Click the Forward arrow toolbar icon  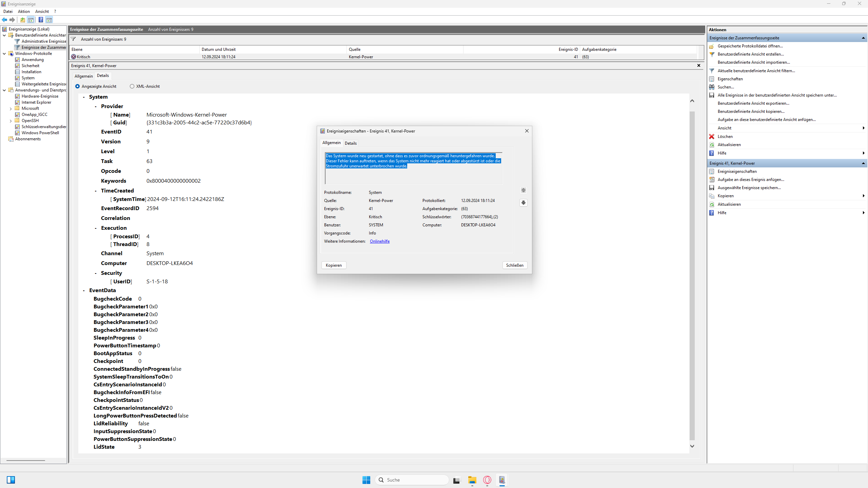pyautogui.click(x=12, y=20)
